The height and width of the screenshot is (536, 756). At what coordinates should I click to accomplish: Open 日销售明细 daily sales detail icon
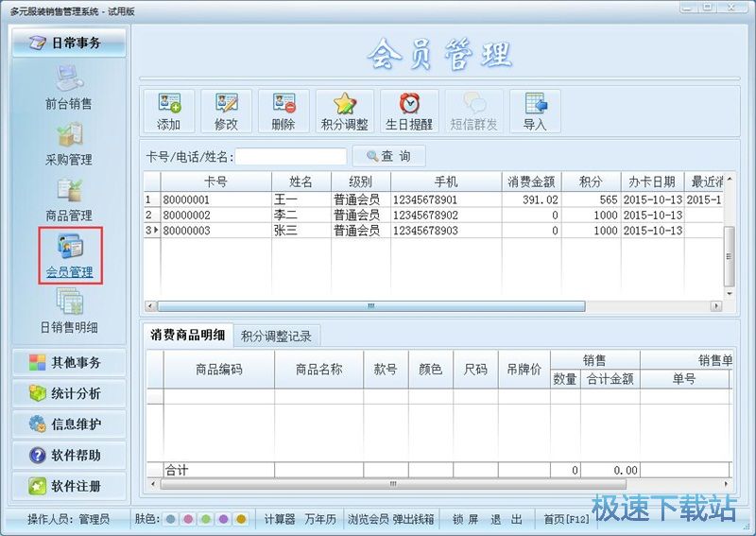pos(68,312)
